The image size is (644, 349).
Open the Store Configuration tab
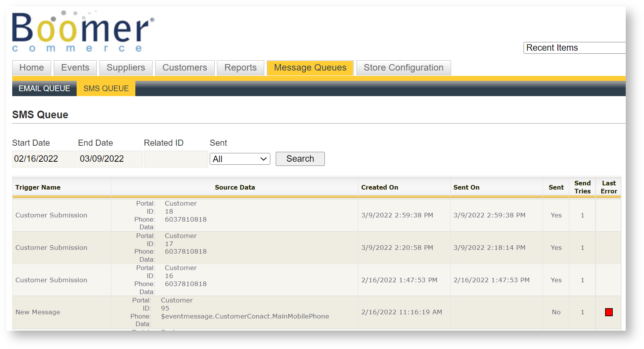403,68
